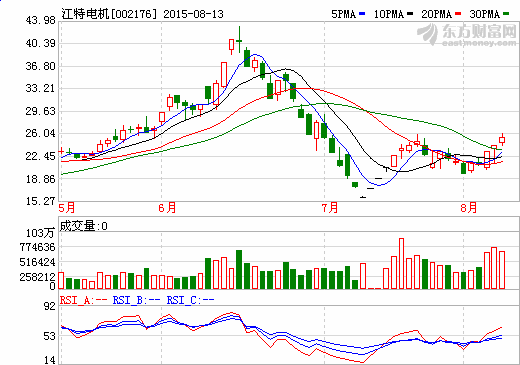Click the RSI_C:-- indicator label

(190, 300)
